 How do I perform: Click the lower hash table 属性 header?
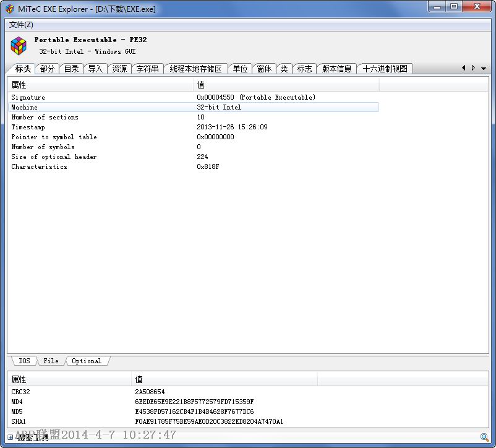pos(70,379)
